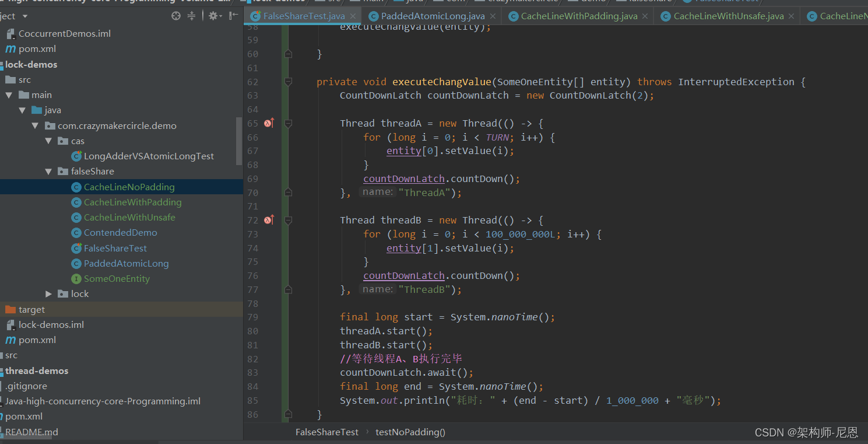Select the FalseShareTest.java editor tab

coord(303,16)
